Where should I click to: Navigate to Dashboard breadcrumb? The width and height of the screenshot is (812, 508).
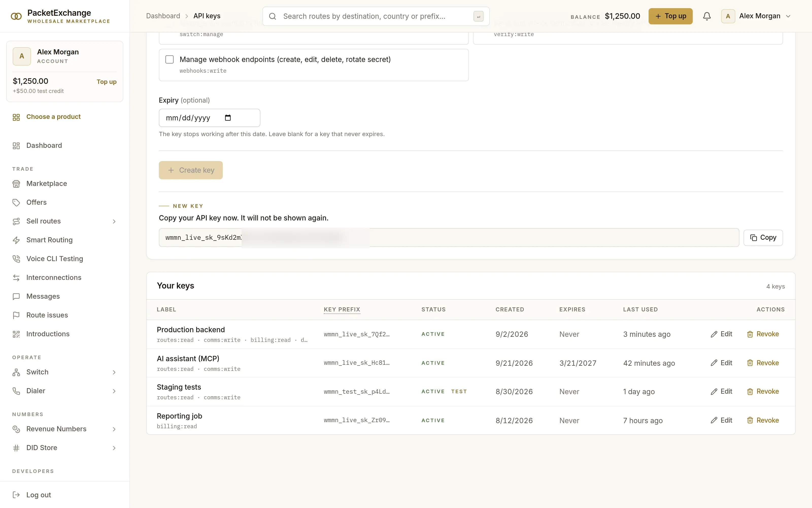163,16
